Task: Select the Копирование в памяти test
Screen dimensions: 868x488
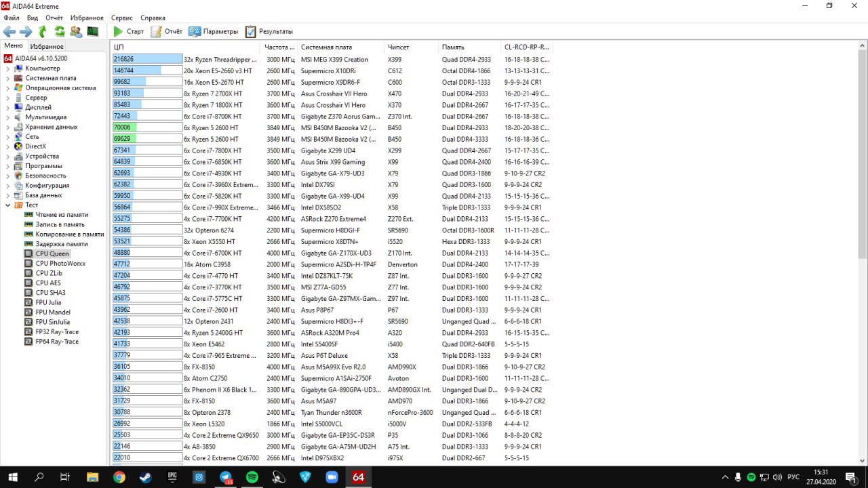Action: [x=70, y=234]
